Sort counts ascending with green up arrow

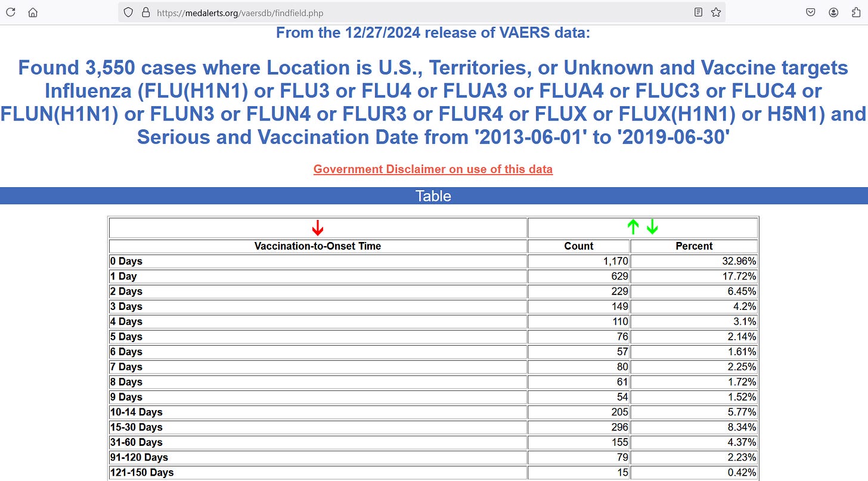click(633, 226)
